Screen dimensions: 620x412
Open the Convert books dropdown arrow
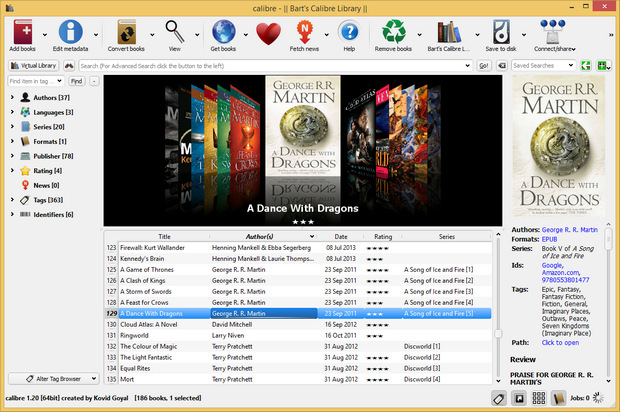coord(152,35)
